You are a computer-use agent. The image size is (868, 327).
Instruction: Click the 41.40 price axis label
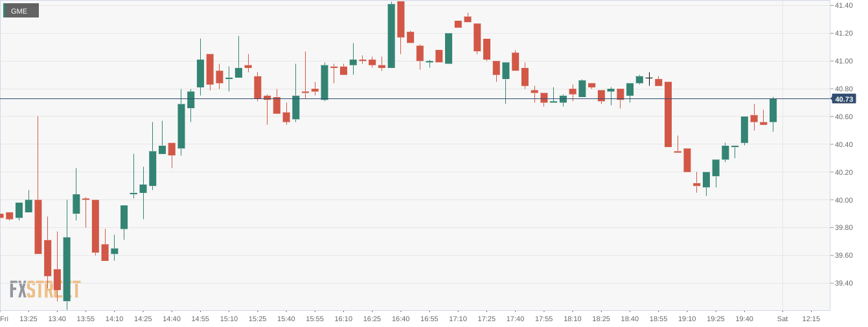point(843,6)
